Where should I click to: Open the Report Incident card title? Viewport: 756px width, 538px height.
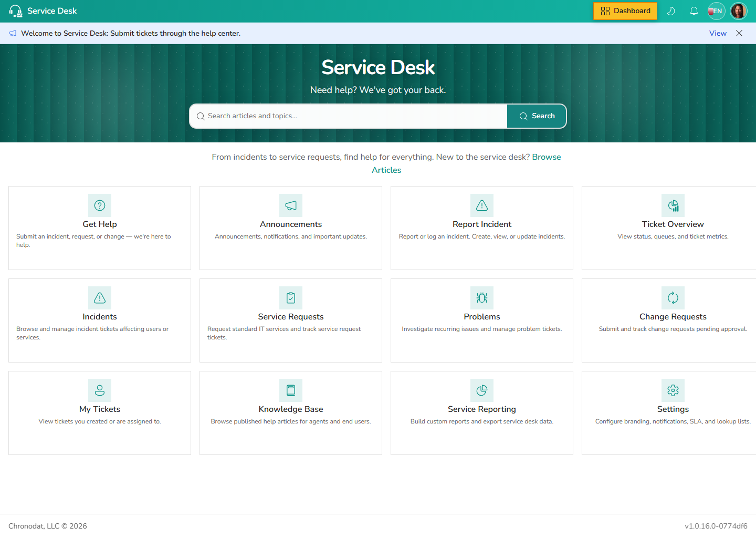482,224
